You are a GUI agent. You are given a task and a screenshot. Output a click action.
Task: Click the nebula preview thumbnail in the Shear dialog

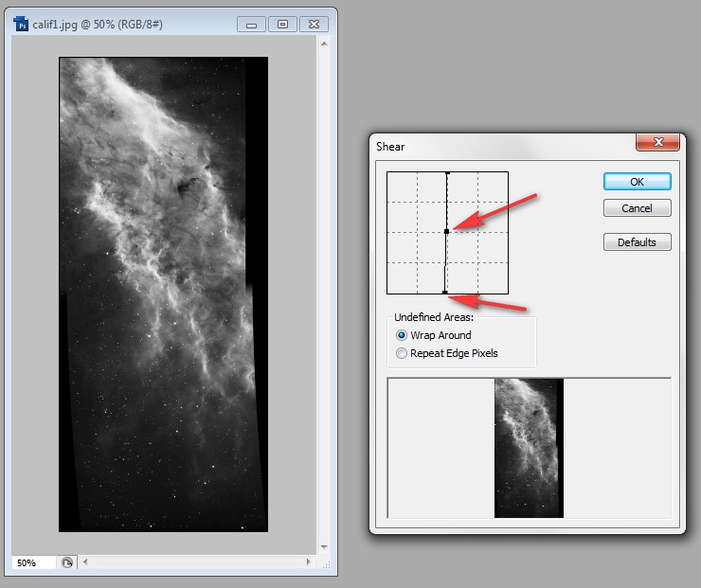[x=529, y=448]
